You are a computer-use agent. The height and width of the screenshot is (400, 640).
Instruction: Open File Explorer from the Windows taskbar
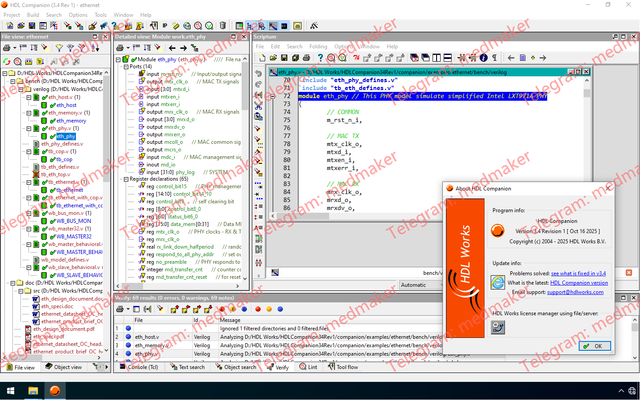pyautogui.click(x=33, y=391)
